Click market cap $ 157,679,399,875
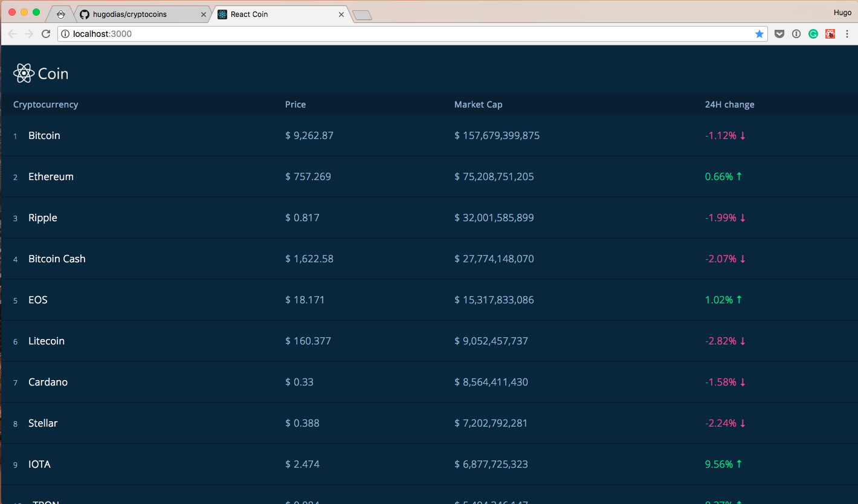858x504 pixels. [497, 135]
